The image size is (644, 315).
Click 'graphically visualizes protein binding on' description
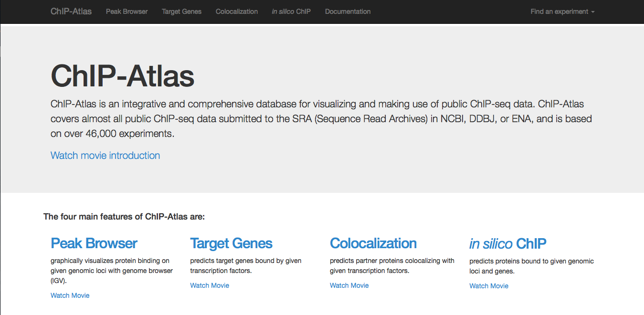pos(110,261)
